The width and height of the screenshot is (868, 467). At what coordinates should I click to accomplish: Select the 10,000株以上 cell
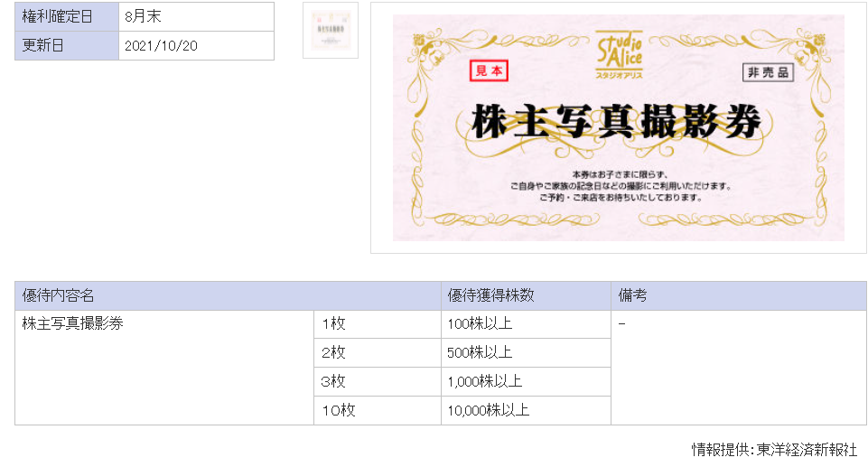tap(526, 411)
